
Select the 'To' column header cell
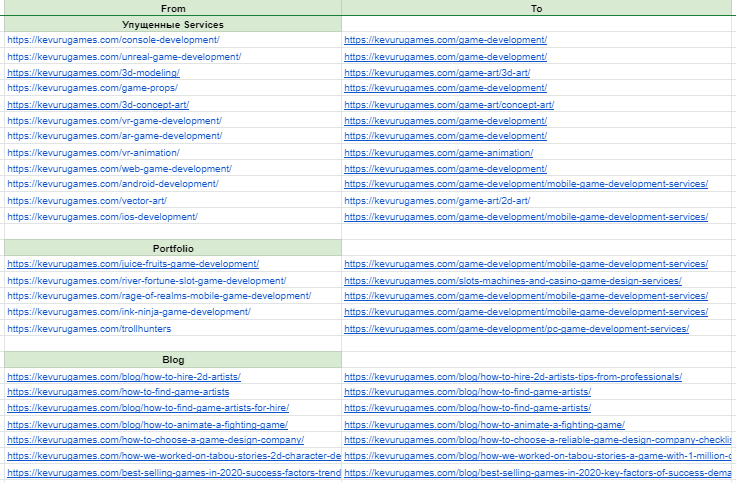click(538, 8)
